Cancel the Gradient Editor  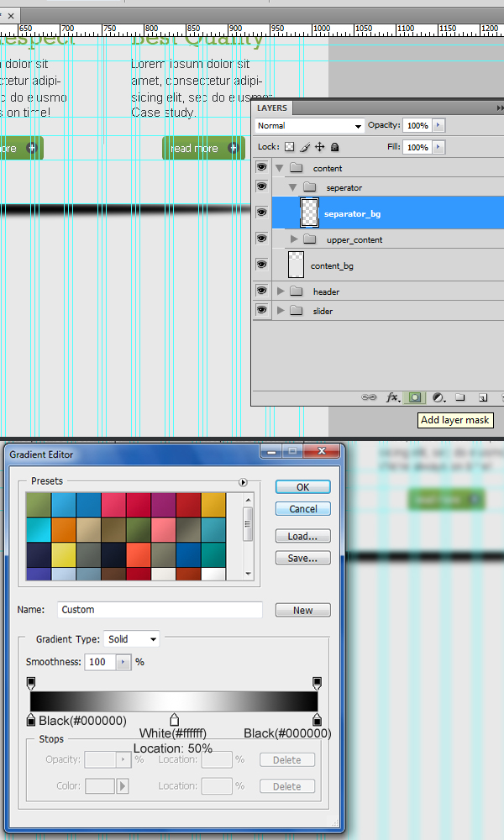tap(302, 509)
